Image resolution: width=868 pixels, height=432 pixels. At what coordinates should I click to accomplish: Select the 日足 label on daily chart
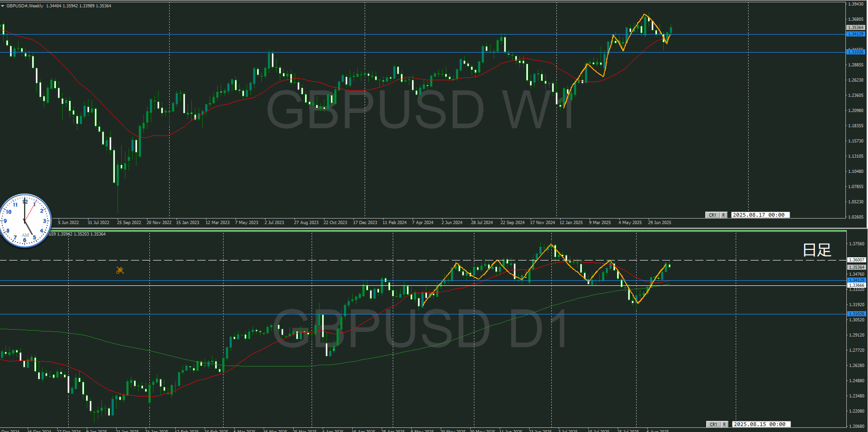pyautogui.click(x=817, y=250)
